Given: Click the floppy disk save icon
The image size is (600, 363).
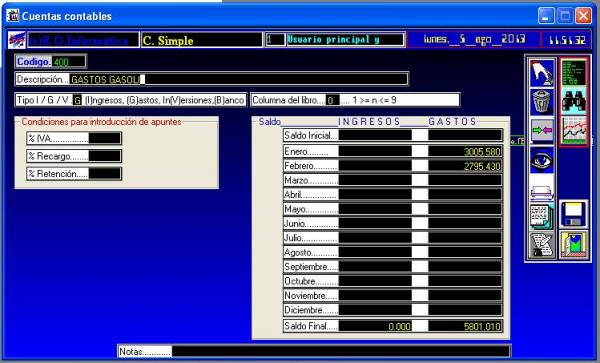Looking at the screenshot, I should [x=574, y=214].
